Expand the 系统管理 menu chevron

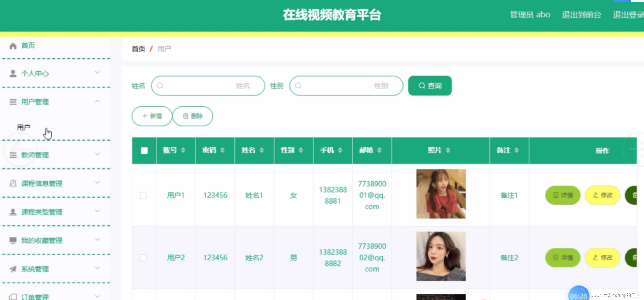tap(97, 268)
